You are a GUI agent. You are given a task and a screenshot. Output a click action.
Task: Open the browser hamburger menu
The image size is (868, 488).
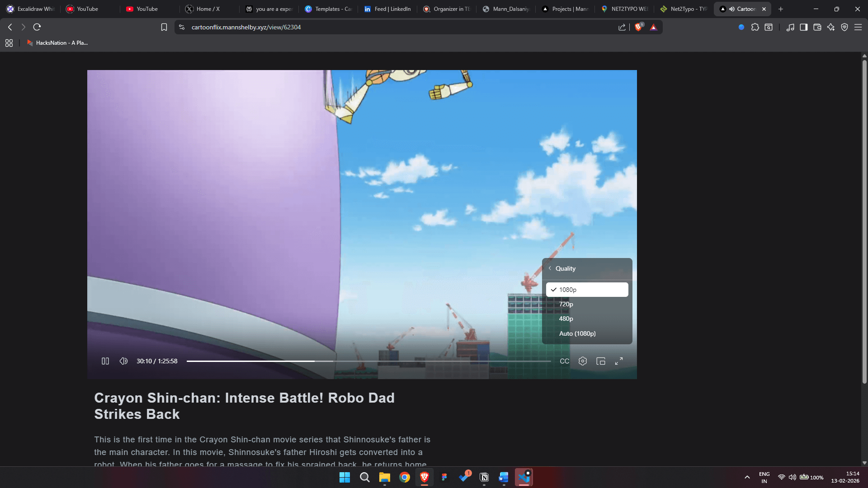[x=858, y=27]
